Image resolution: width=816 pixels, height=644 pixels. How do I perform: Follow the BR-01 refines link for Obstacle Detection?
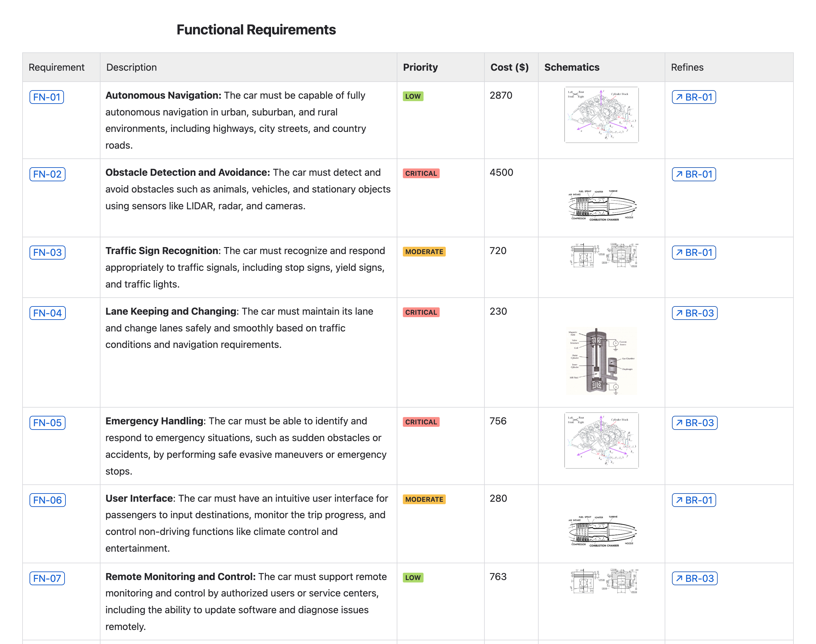tap(694, 174)
